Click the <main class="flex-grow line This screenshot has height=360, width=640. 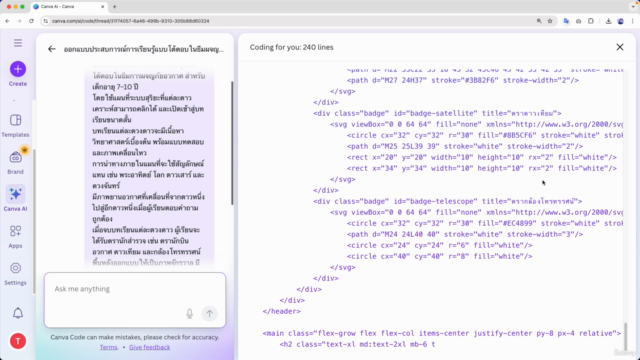point(442,333)
